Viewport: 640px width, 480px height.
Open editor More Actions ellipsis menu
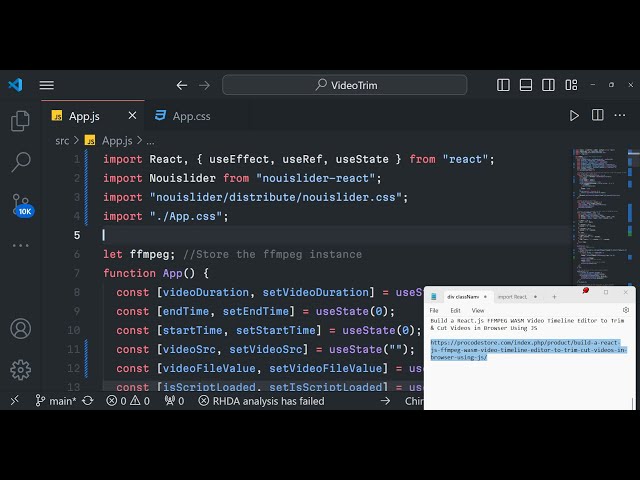(x=621, y=116)
